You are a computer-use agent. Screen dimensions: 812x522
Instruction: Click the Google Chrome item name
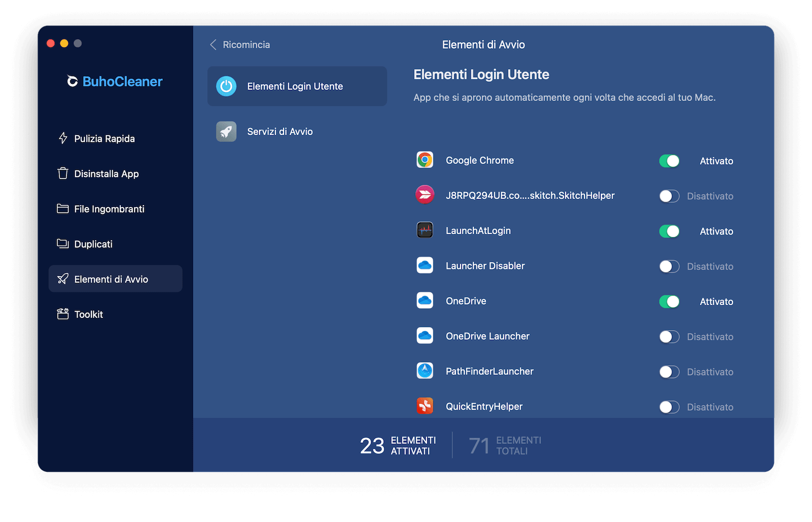click(480, 160)
